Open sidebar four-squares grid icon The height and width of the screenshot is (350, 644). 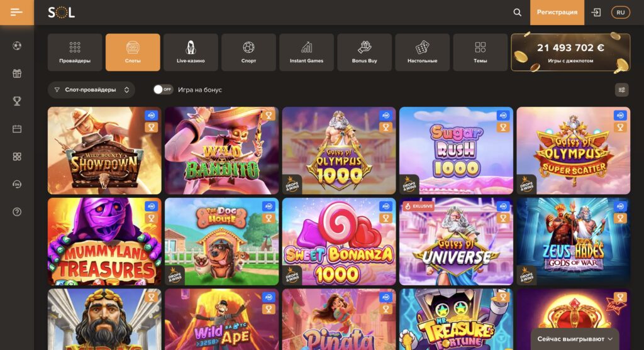17,156
